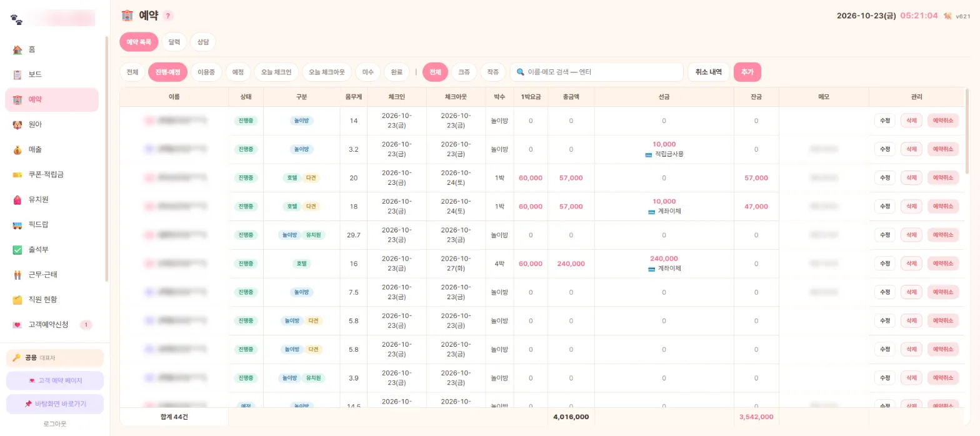
Task: Open the 공용 대표자 account button
Action: pyautogui.click(x=54, y=358)
